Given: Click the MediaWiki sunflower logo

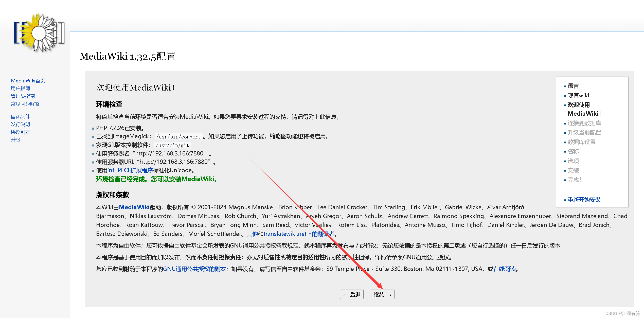Looking at the screenshot, I should [x=39, y=33].
